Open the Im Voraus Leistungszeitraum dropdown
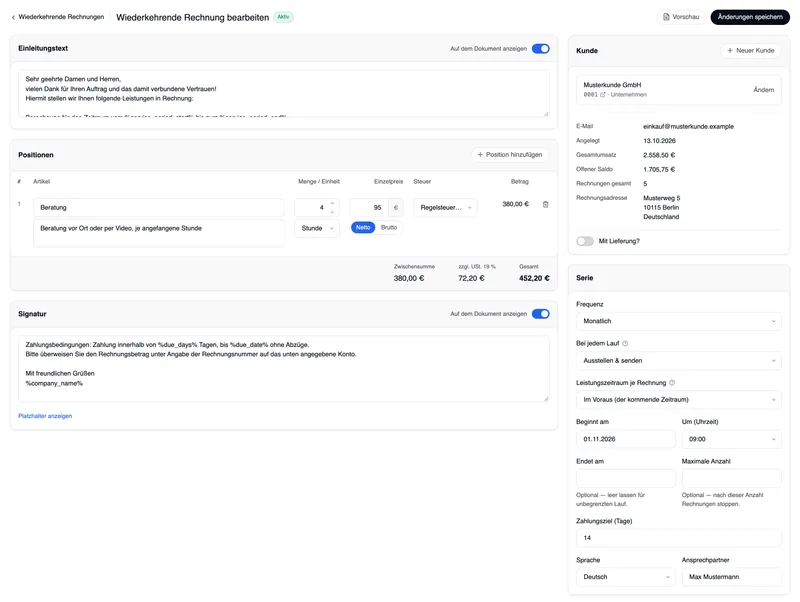 point(679,399)
